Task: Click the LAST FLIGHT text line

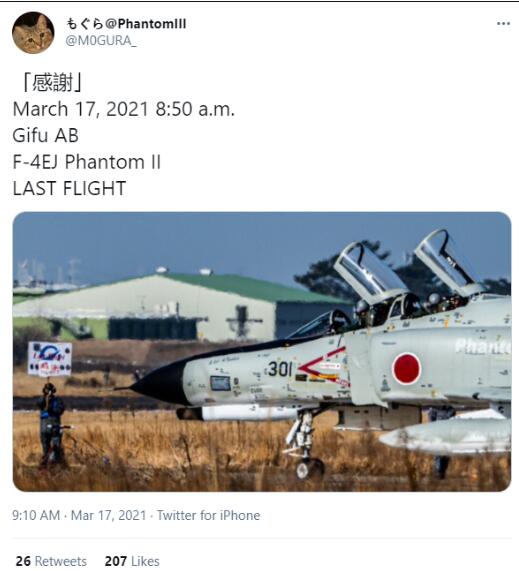Action: (x=69, y=188)
